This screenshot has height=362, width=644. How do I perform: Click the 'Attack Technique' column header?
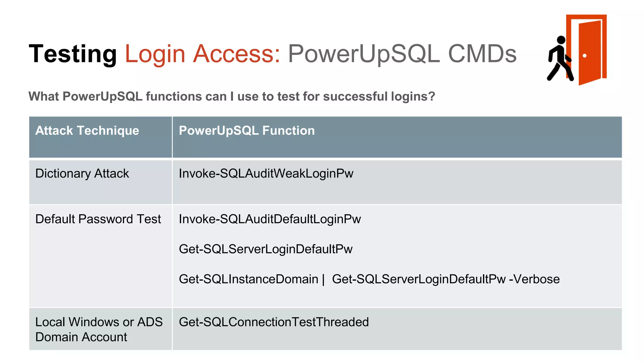(87, 130)
